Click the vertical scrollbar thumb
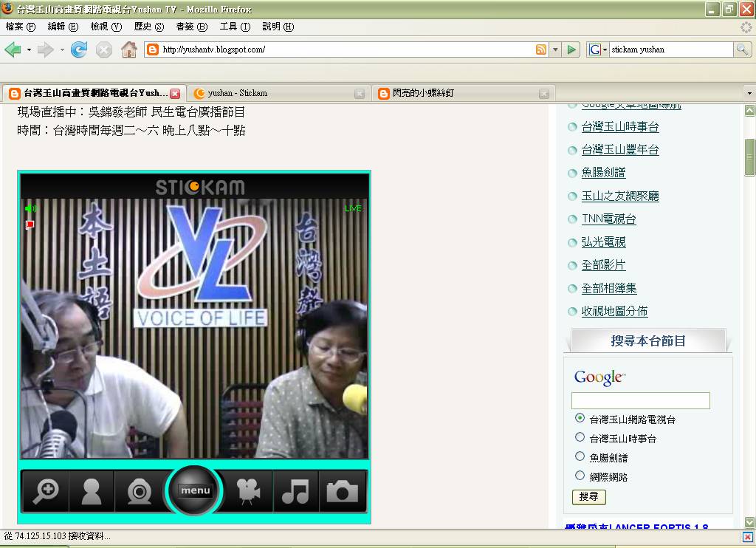 tap(749, 157)
